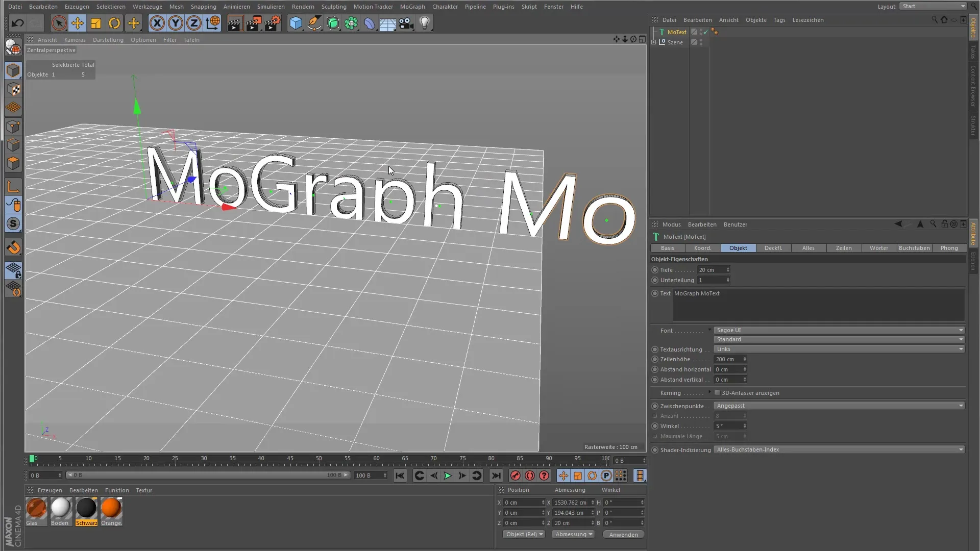Viewport: 980px width, 551px height.
Task: Toggle autokeying button
Action: pyautogui.click(x=530, y=475)
